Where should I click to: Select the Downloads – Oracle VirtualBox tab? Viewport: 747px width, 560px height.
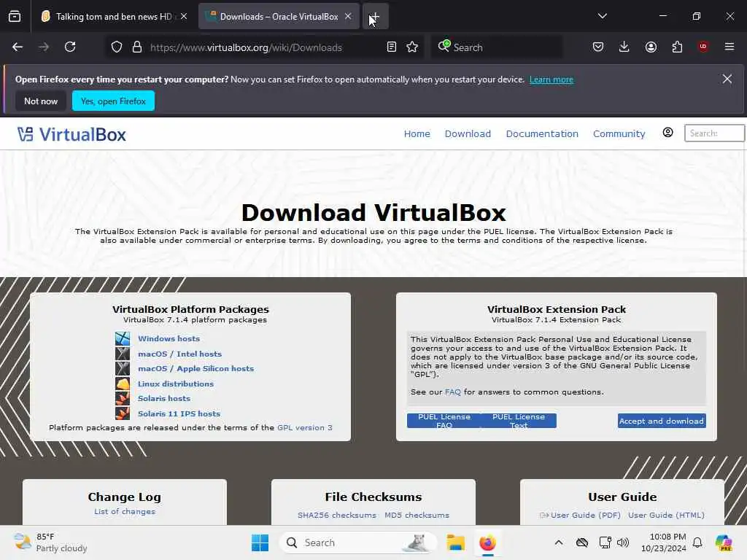tap(279, 17)
